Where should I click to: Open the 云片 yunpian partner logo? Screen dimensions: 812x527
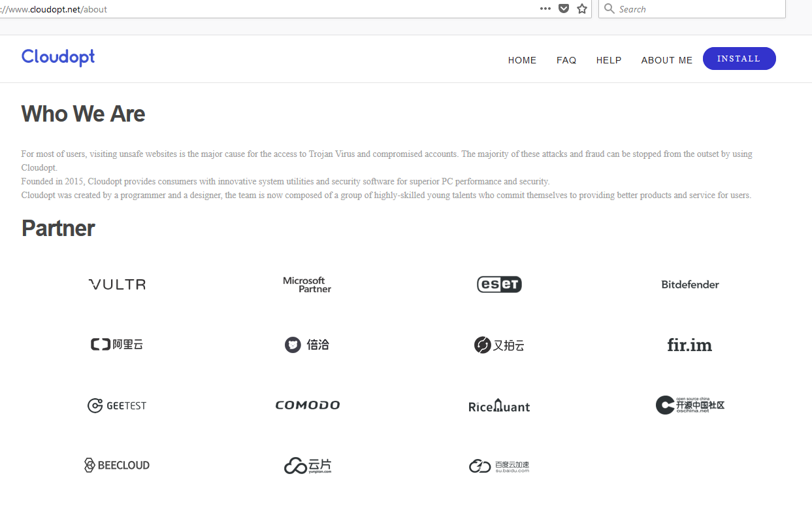[308, 466]
